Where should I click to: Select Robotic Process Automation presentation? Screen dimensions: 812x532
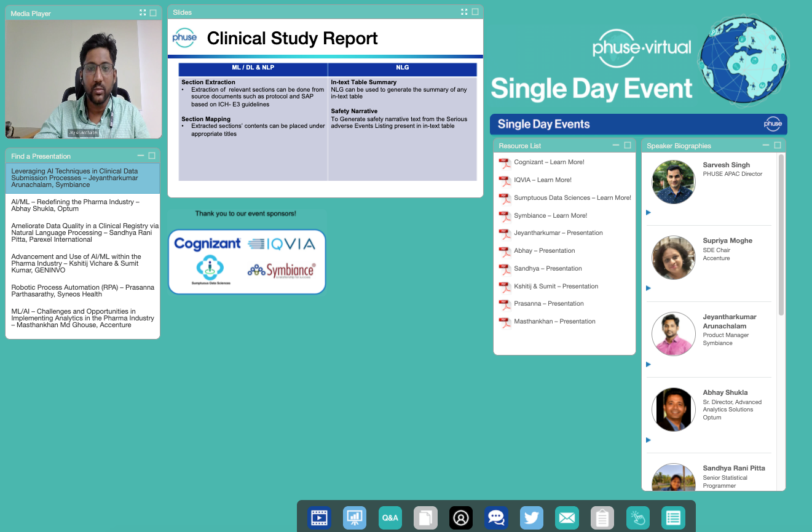pyautogui.click(x=82, y=291)
